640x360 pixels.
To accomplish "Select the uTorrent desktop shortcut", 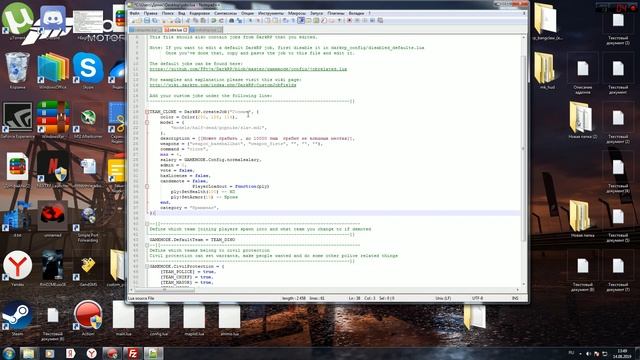I will tap(17, 20).
